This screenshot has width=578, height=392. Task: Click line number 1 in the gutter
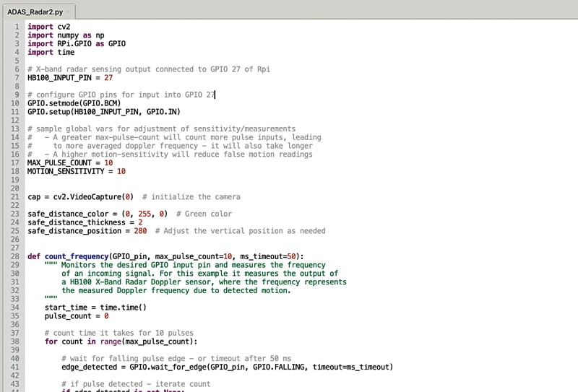(17, 27)
